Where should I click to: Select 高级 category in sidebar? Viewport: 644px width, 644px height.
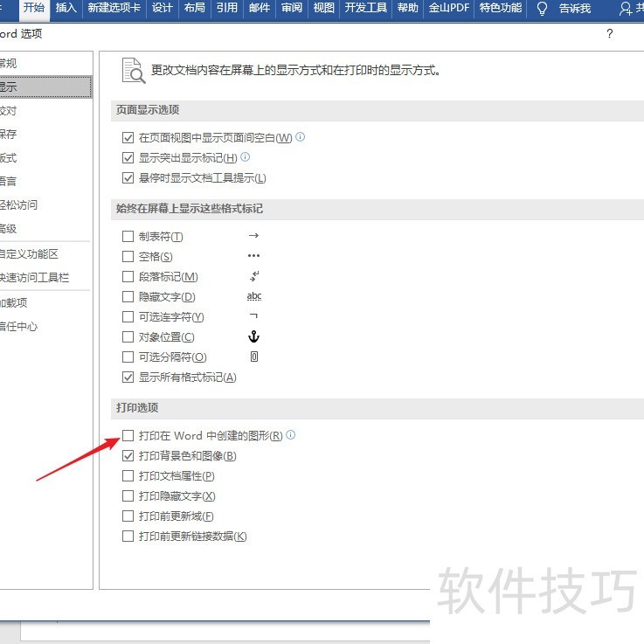tap(45, 228)
